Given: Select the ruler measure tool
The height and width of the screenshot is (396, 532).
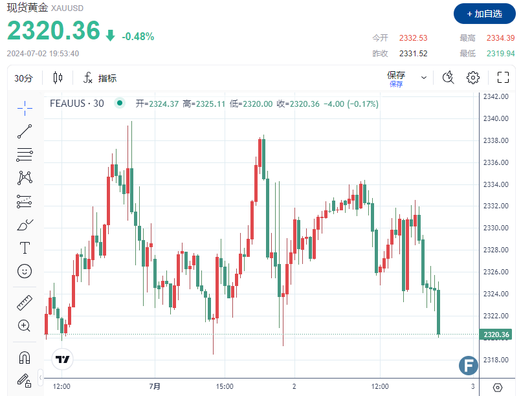Looking at the screenshot, I should click(24, 302).
